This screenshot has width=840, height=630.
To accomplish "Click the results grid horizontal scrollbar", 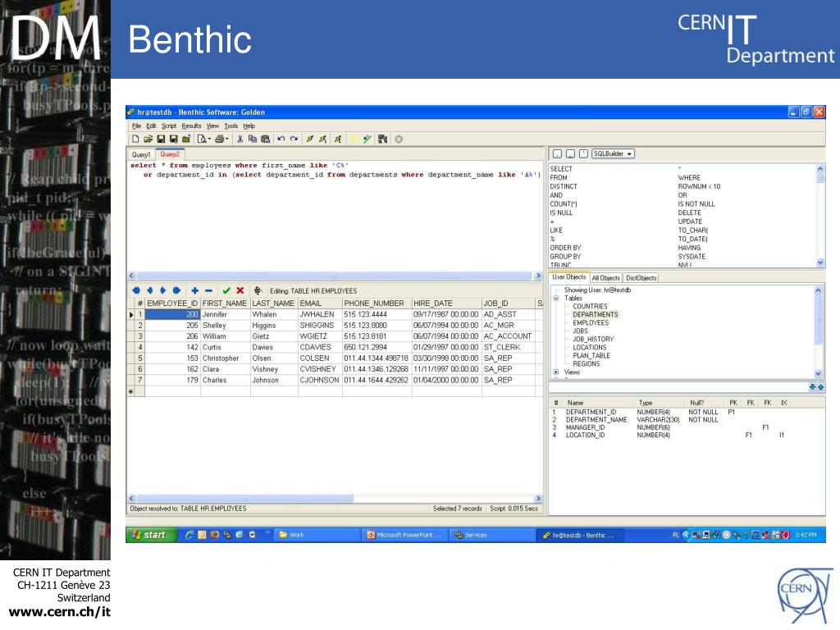I will click(x=335, y=498).
